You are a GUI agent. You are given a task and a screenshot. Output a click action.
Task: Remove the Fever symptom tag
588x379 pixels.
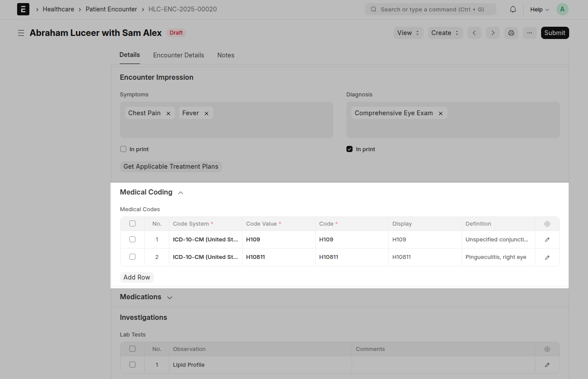point(206,113)
